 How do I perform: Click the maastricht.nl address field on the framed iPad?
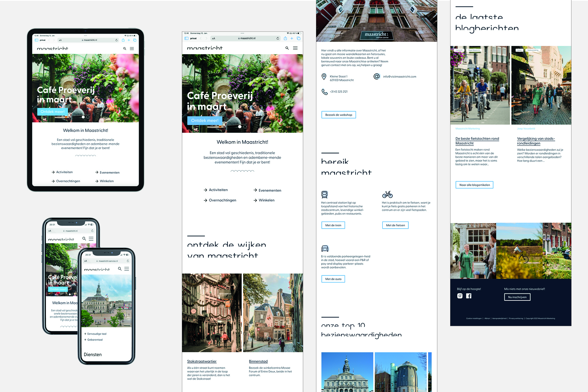pyautogui.click(x=89, y=40)
